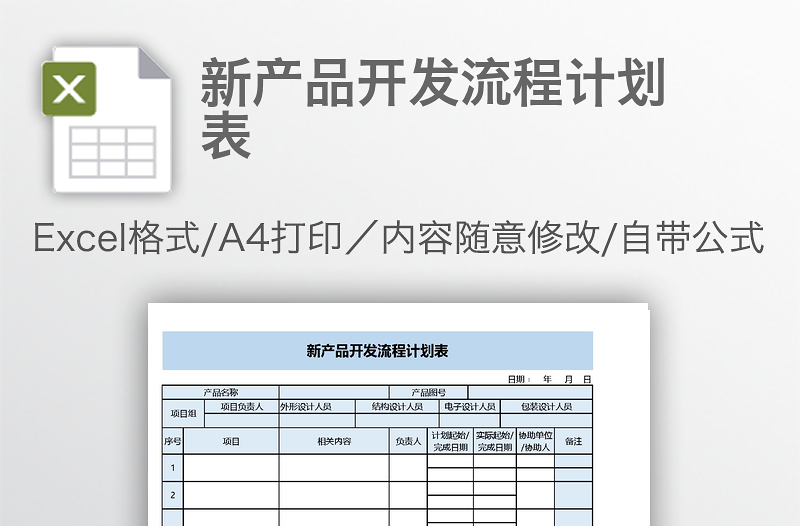
Task: Click the 实际起始/完成日期 column header
Action: click(x=495, y=441)
